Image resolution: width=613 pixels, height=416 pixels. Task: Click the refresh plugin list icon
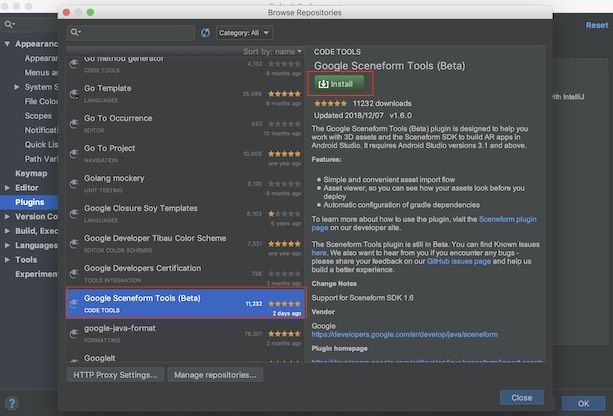(205, 33)
